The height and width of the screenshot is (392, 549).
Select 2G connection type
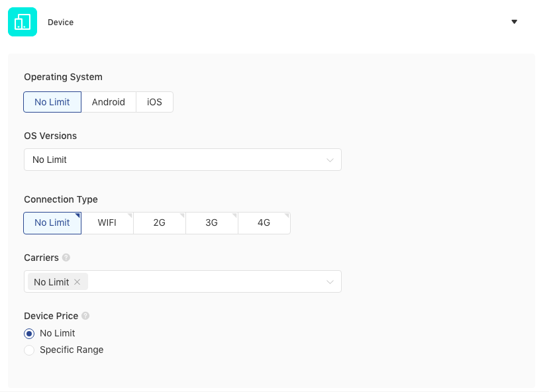point(160,222)
